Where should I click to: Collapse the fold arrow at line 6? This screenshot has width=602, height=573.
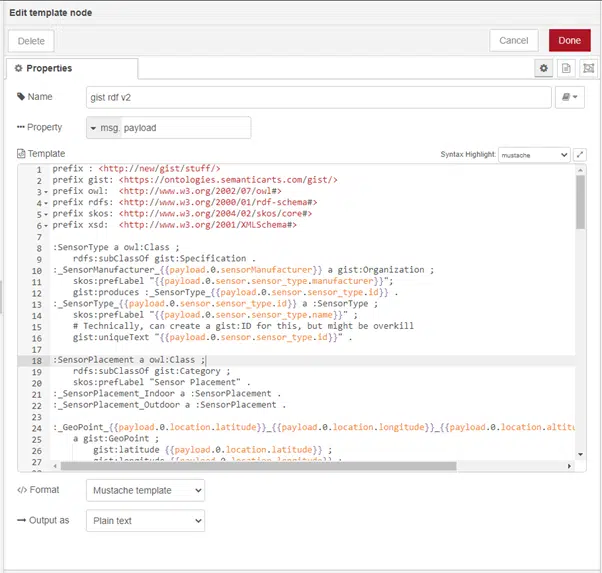tap(46, 225)
